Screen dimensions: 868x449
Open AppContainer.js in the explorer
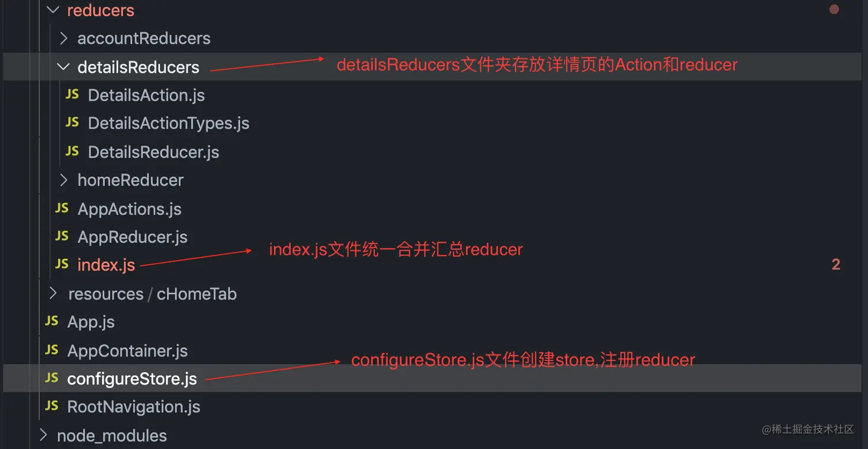coord(127,350)
